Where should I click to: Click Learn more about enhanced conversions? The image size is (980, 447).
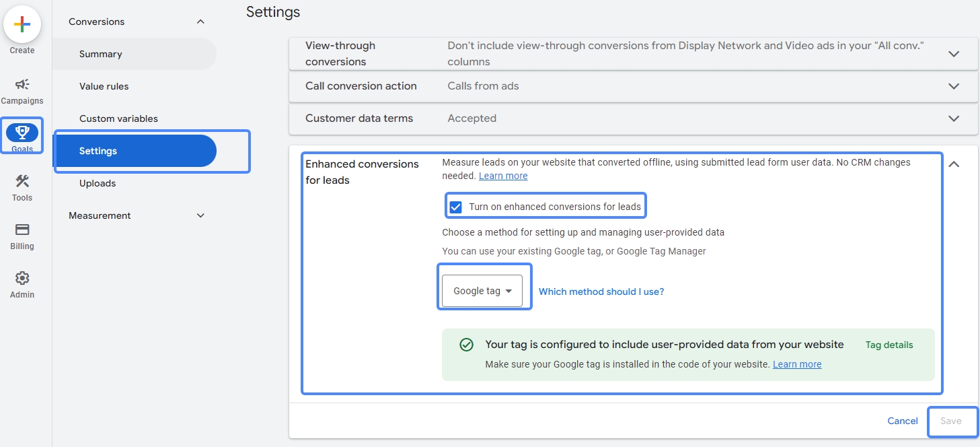[x=503, y=176]
